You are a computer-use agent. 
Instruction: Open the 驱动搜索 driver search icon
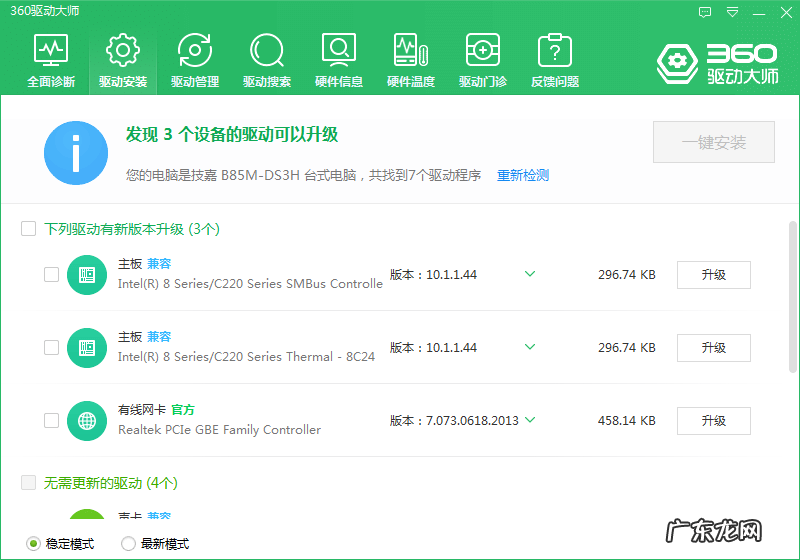tap(267, 50)
